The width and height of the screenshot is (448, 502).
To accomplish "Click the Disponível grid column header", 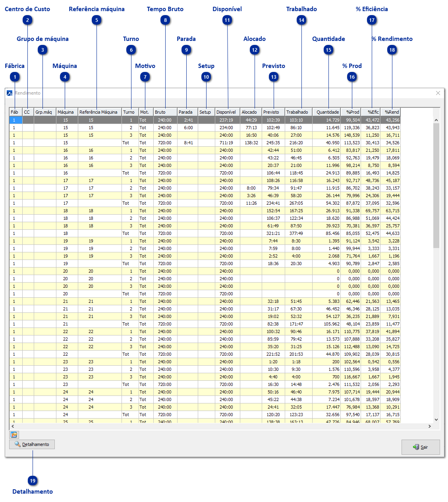I will 228,112.
